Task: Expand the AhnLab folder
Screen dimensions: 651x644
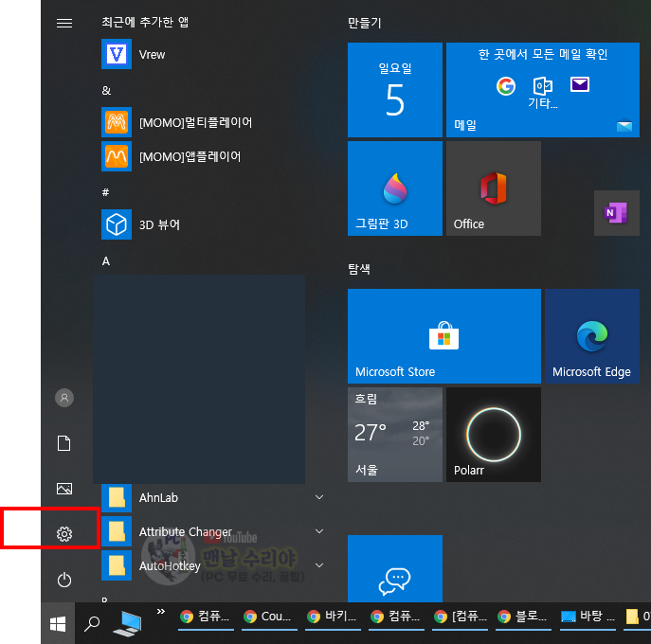Action: 211,497
